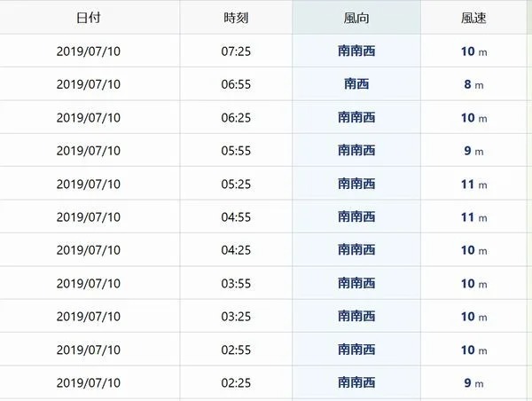Screen dimensions: 532x401
Task: Click the 03:25 time cell
Action: point(236,317)
